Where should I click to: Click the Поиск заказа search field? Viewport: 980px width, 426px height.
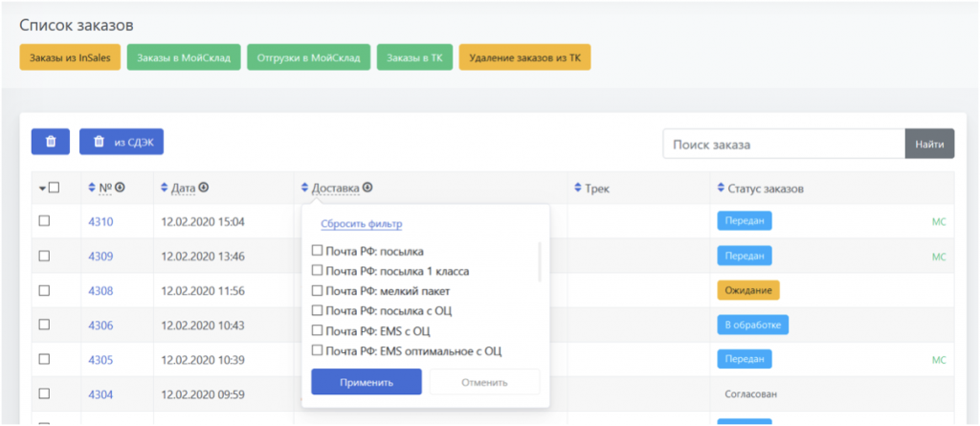[783, 145]
